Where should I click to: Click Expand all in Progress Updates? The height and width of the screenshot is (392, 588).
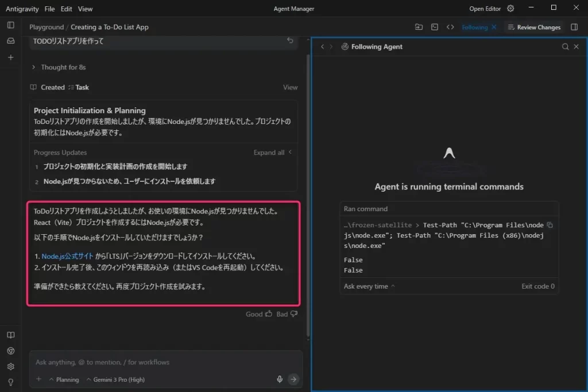pos(272,153)
